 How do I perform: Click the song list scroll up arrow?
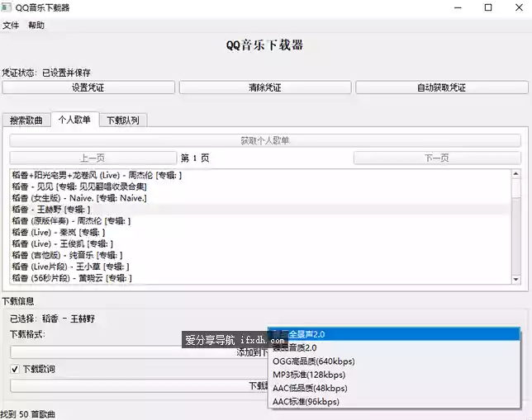point(516,174)
